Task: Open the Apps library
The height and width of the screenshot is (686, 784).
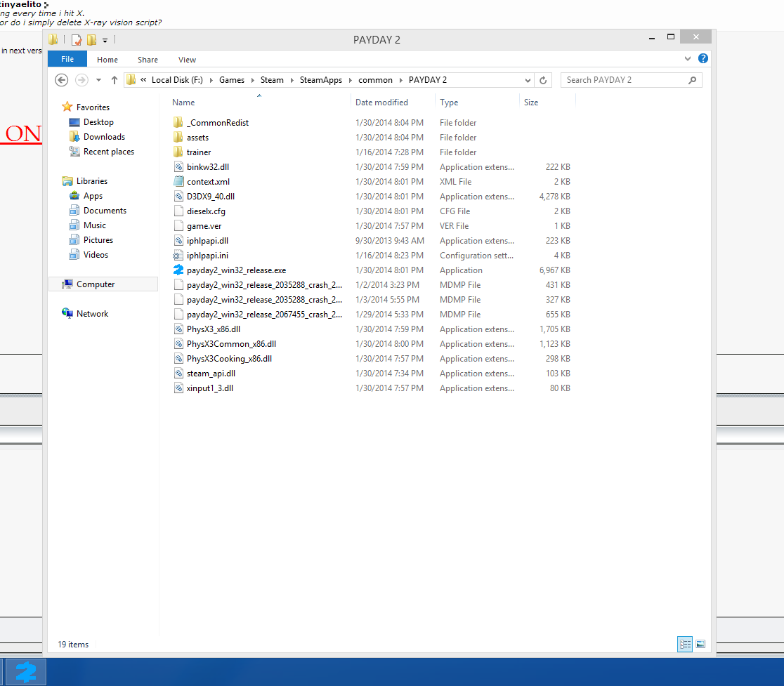Action: [x=93, y=196]
